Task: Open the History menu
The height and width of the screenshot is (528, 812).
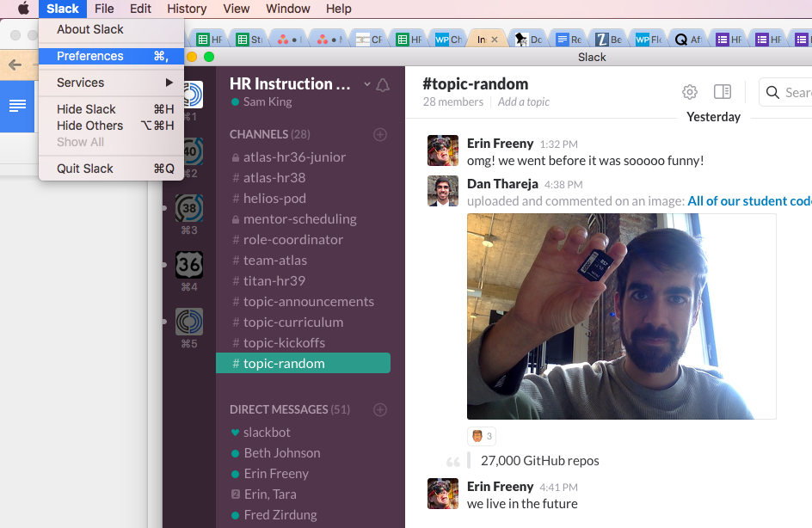Action: point(187,9)
